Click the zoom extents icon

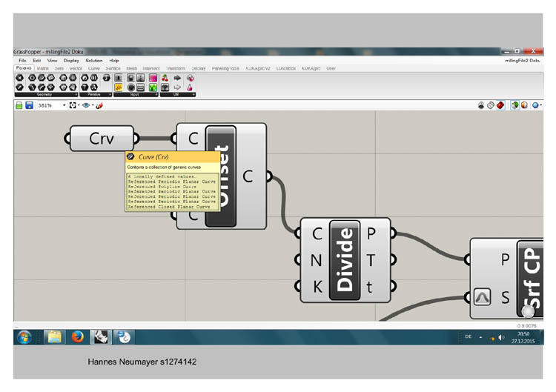pos(73,105)
